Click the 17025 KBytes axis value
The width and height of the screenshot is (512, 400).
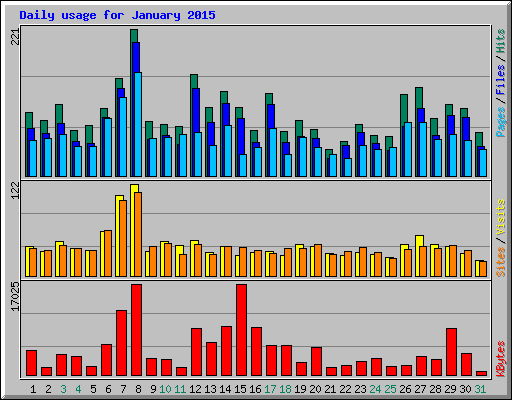pos(15,296)
